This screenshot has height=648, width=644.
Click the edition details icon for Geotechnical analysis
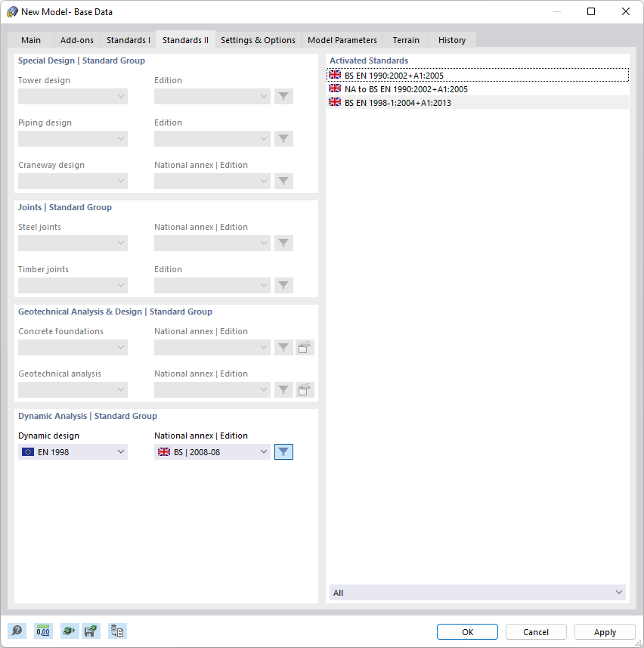[x=305, y=389]
